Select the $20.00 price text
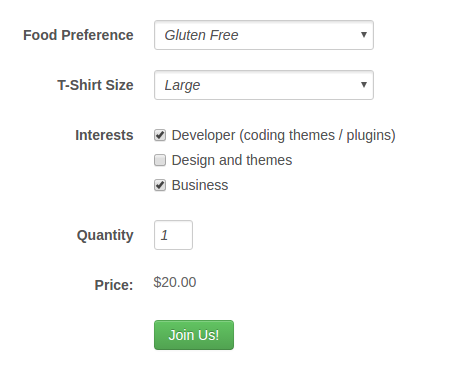454x374 pixels. (175, 282)
